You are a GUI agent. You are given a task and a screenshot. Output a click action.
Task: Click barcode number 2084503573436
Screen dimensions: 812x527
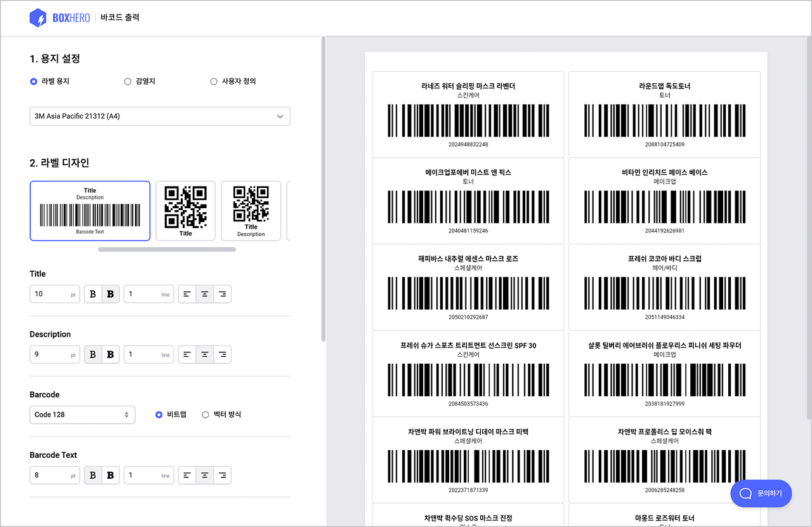click(468, 404)
